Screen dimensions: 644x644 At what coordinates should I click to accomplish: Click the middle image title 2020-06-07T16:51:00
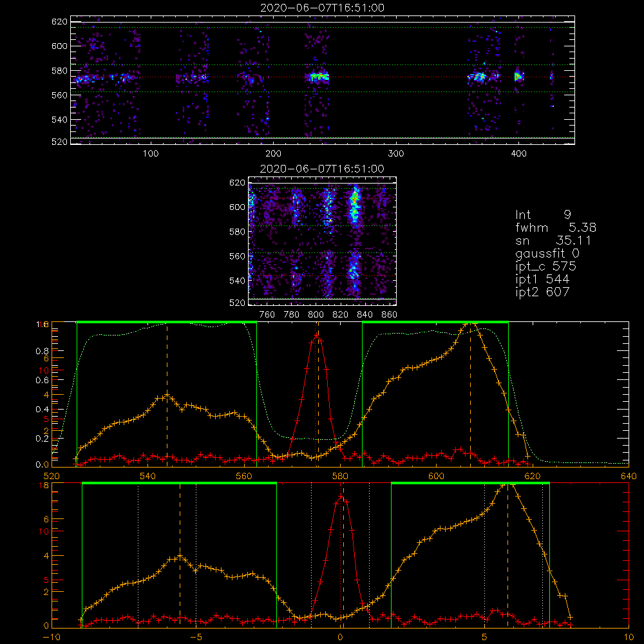pos(322,169)
